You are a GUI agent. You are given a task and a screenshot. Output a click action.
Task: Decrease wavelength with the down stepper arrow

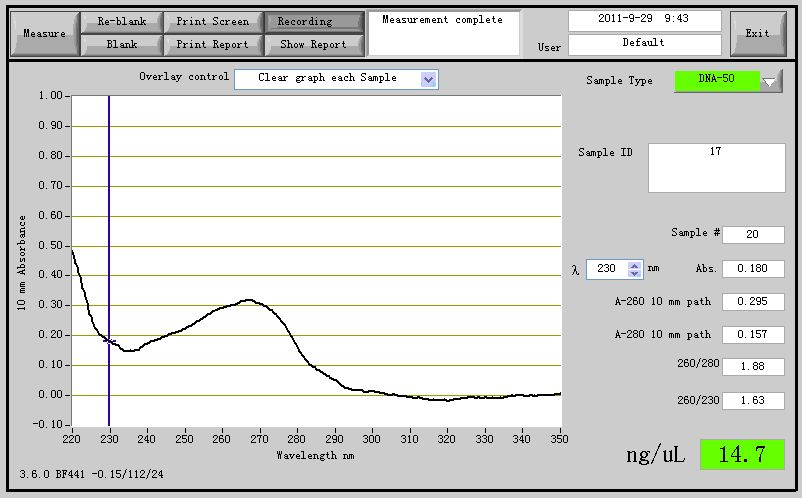[634, 273]
